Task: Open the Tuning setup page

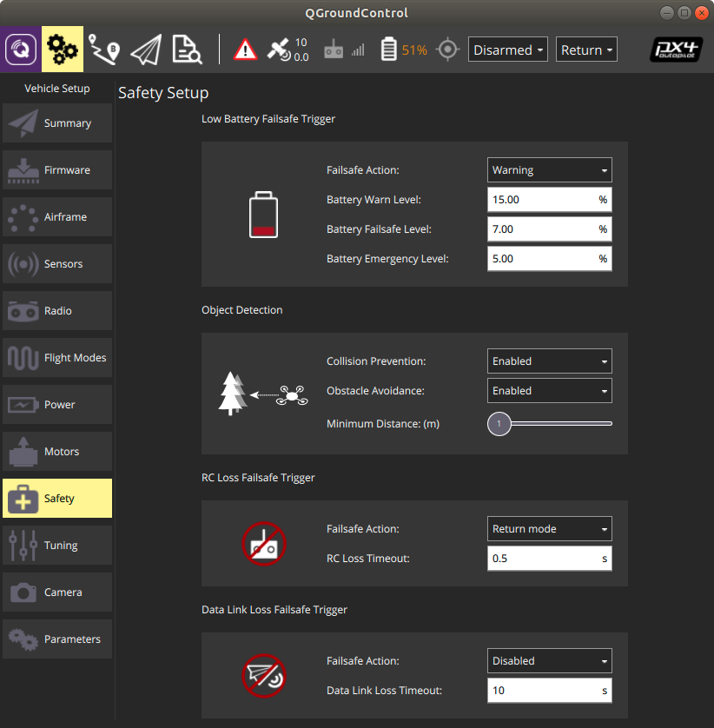Action: pyautogui.click(x=57, y=545)
